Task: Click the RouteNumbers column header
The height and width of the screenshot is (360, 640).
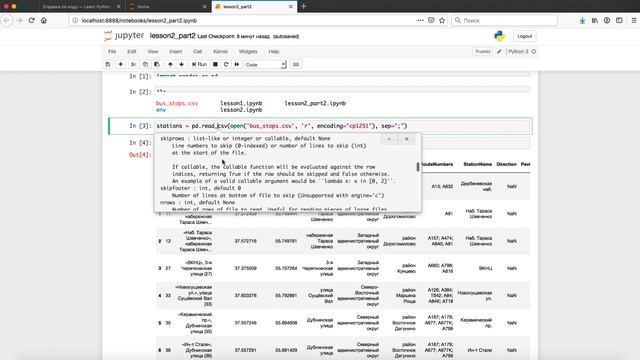Action: pos(438,164)
